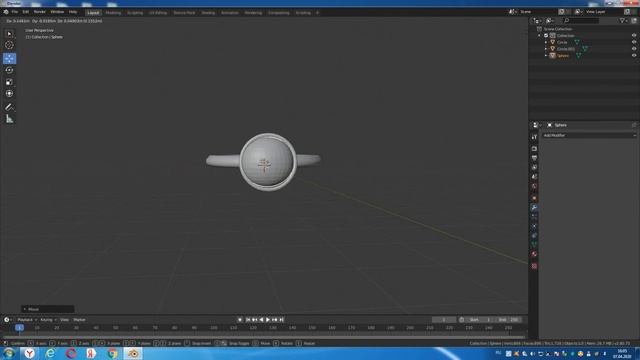Open View Layer properties tab

click(534, 167)
